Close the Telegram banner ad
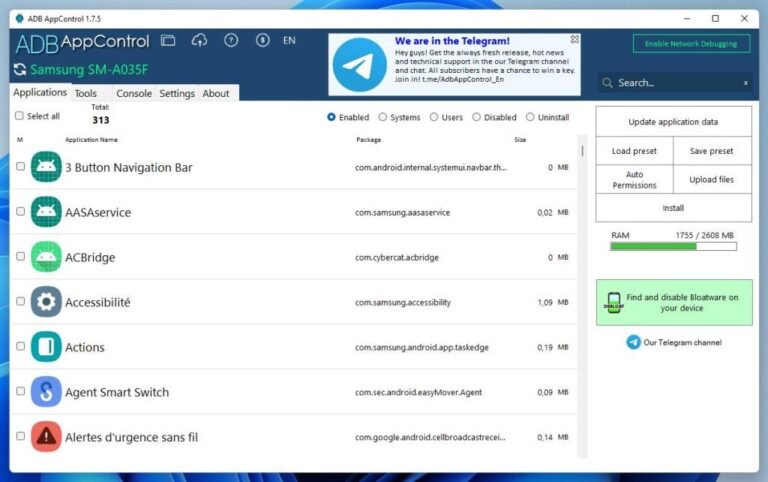The height and width of the screenshot is (482, 768). [x=575, y=39]
